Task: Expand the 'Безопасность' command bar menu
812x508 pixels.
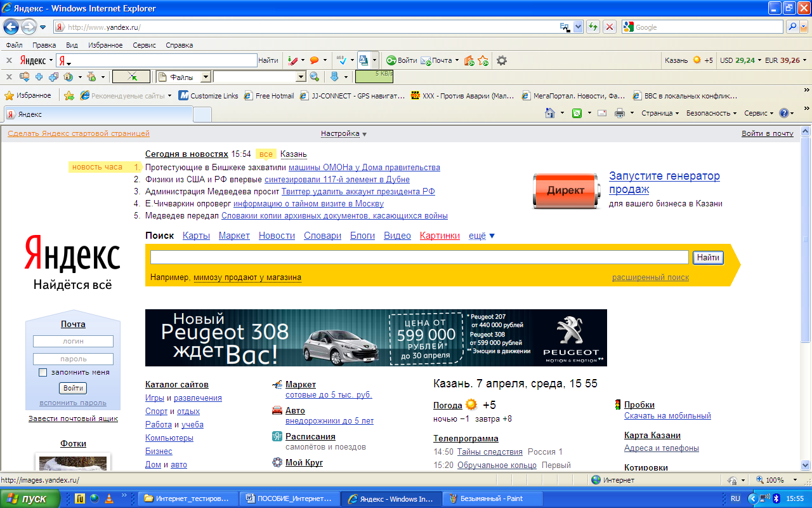Action: tap(712, 113)
